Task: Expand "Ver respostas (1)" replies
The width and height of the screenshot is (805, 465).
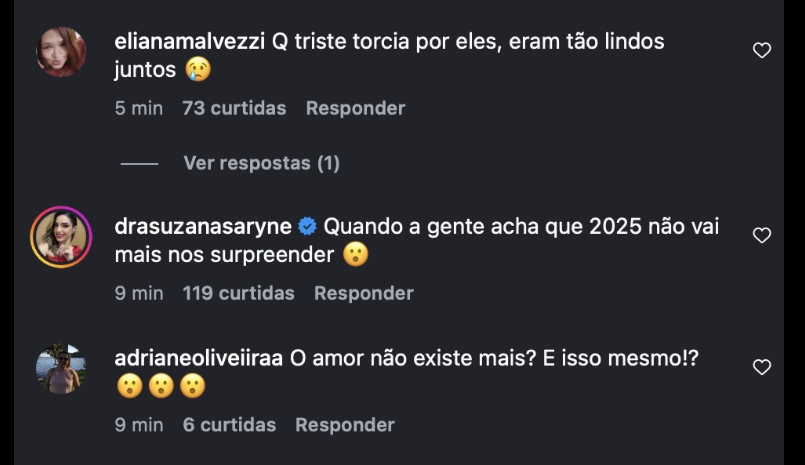Action: click(261, 163)
